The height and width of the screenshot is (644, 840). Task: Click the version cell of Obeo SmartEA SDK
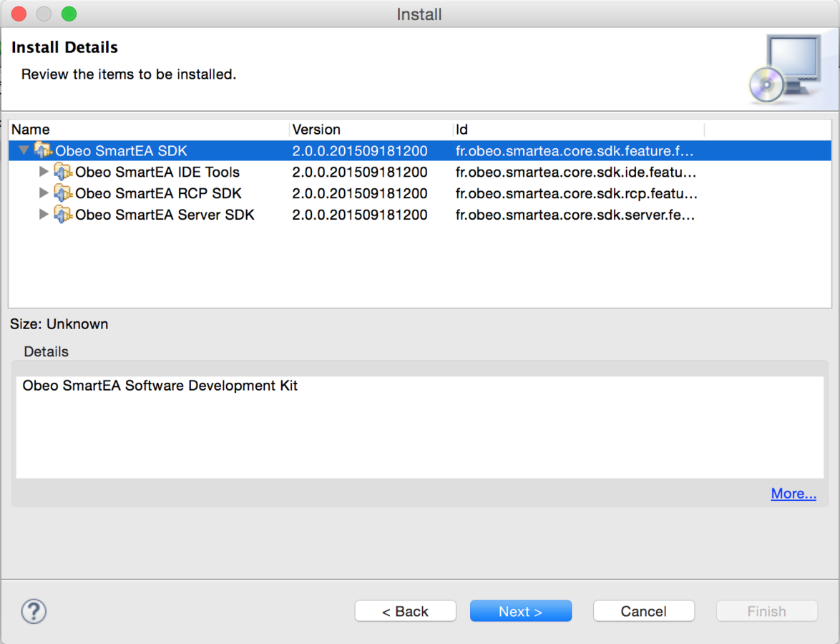pyautogui.click(x=359, y=150)
